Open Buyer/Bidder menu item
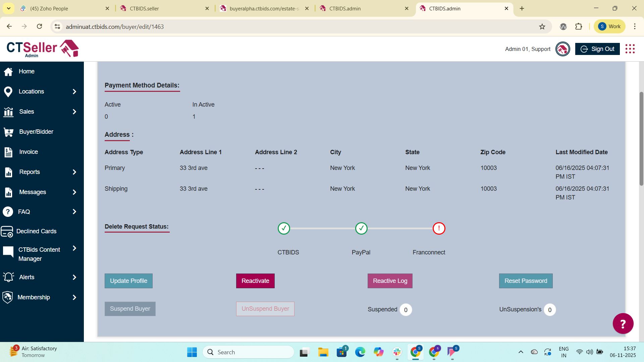644x362 pixels. pyautogui.click(x=36, y=132)
